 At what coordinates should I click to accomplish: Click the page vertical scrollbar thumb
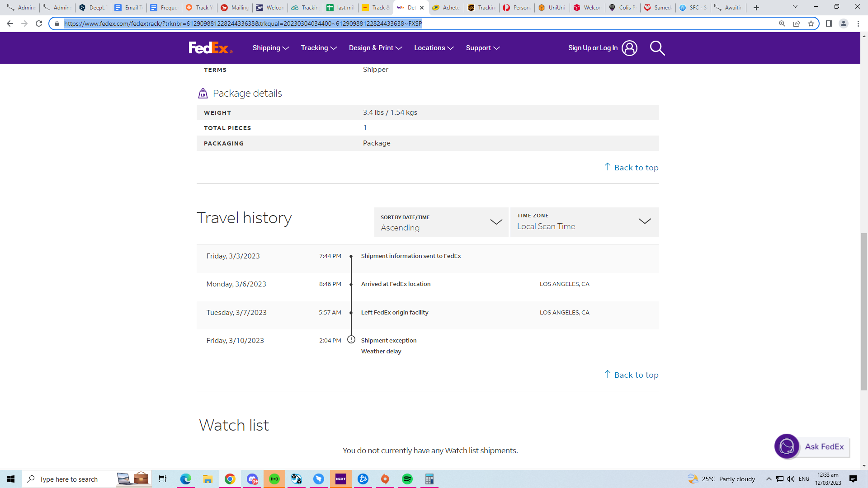pos(864,312)
